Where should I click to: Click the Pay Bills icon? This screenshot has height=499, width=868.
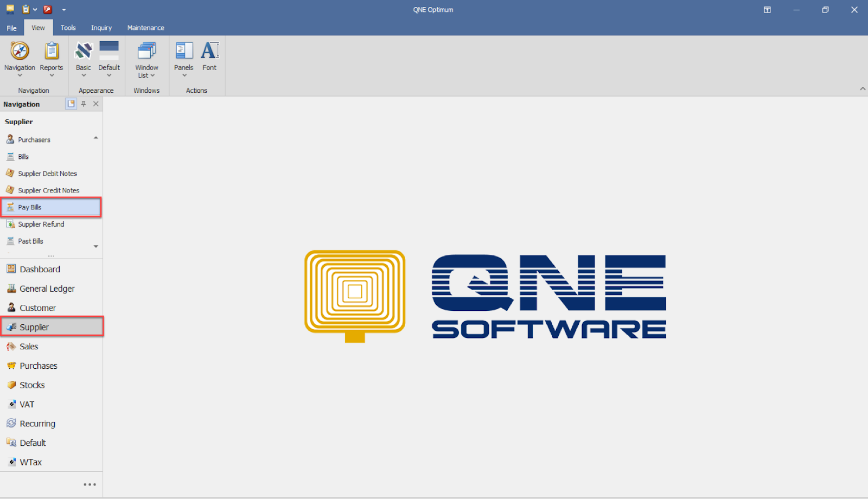[10, 207]
